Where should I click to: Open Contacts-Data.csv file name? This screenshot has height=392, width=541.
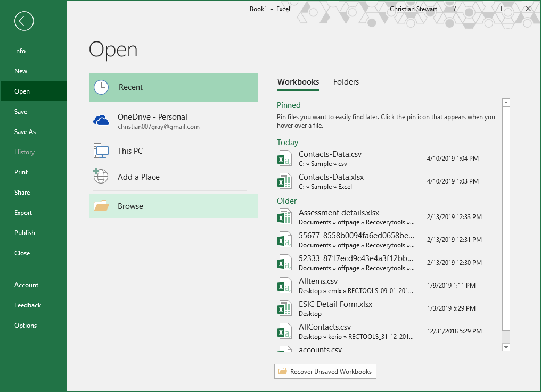pyautogui.click(x=330, y=154)
